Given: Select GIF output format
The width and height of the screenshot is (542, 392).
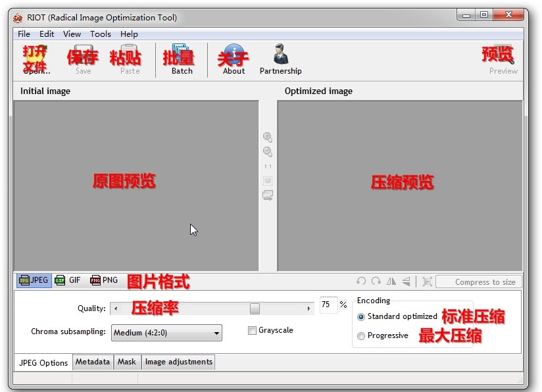Looking at the screenshot, I should point(68,280).
